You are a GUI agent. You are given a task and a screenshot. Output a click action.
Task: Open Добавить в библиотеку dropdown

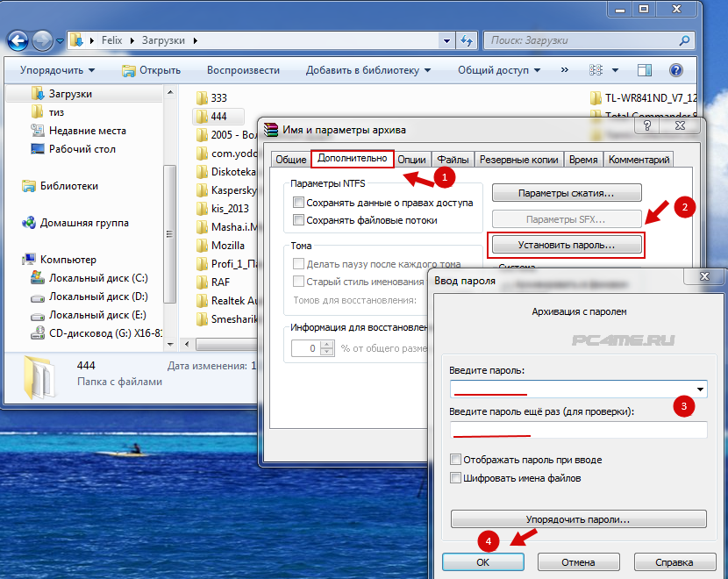coord(368,70)
